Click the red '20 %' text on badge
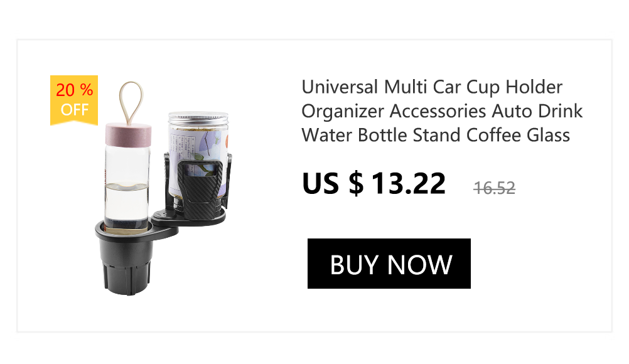 [75, 90]
